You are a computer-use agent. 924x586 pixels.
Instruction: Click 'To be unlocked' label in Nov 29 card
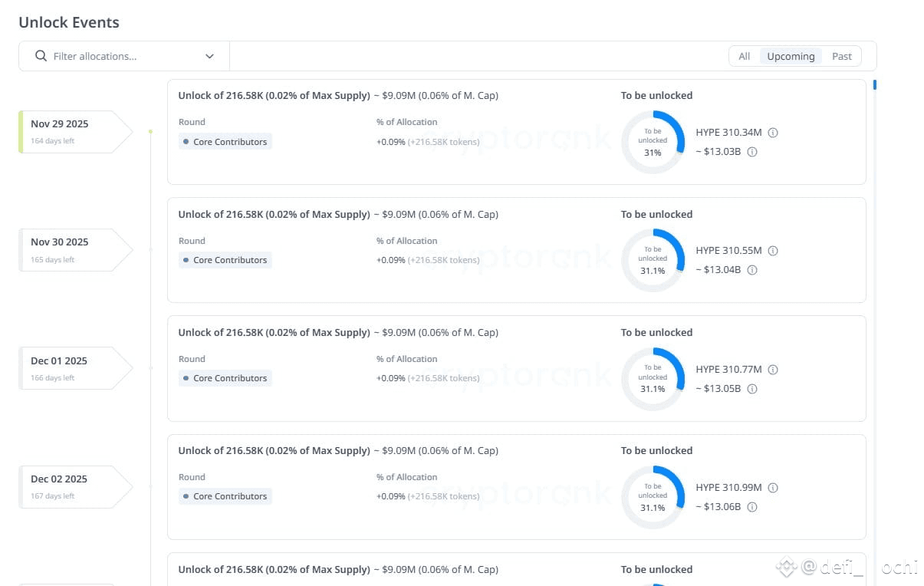[x=656, y=96]
